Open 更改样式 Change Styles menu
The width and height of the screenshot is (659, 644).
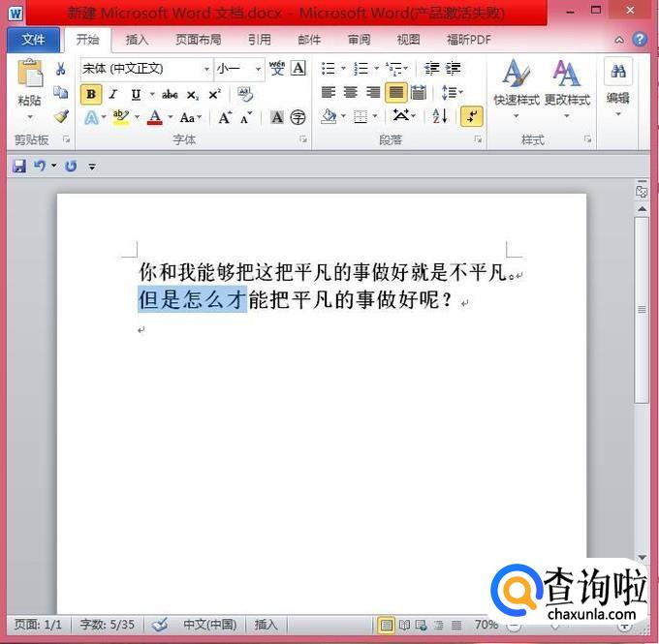tap(567, 89)
